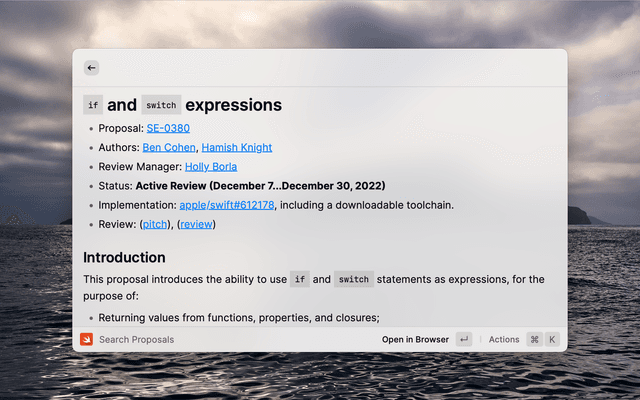Follow the review link
The height and width of the screenshot is (400, 640).
(x=196, y=224)
